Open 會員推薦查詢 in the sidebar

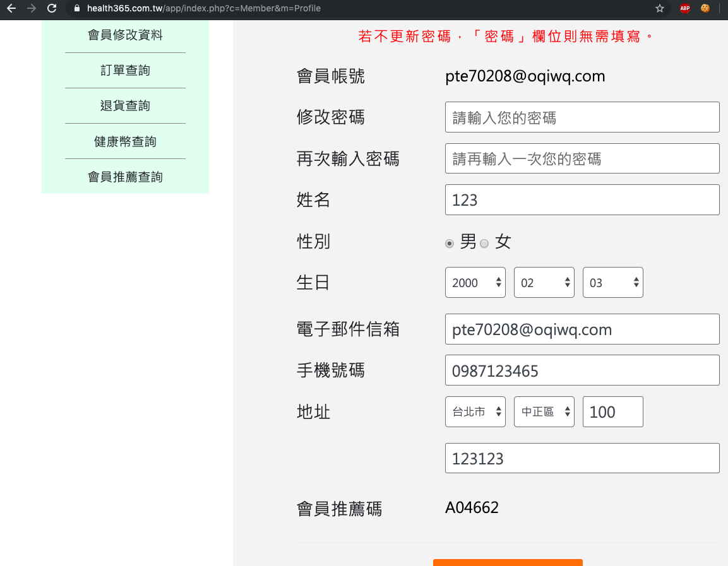point(126,177)
